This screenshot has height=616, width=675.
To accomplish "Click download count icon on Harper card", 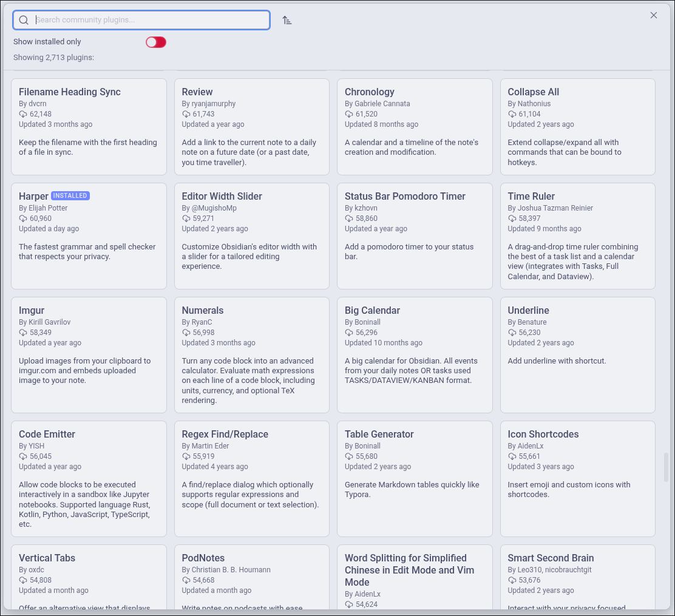I will 23,218.
